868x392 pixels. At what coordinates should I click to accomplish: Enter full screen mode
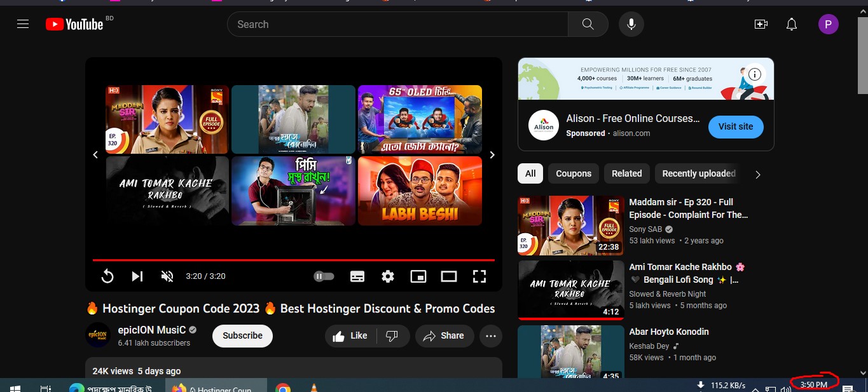(479, 276)
